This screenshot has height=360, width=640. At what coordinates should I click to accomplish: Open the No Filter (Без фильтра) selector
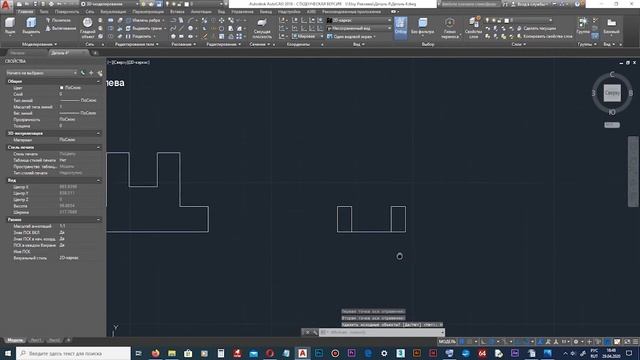(422, 25)
